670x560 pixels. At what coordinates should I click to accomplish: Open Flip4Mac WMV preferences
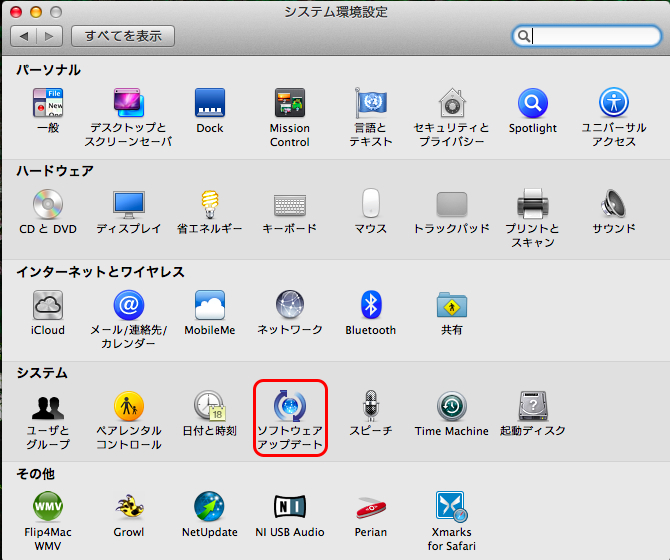(47, 507)
